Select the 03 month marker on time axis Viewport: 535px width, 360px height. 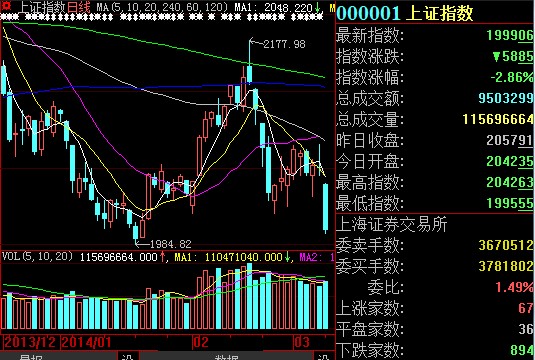(302, 342)
